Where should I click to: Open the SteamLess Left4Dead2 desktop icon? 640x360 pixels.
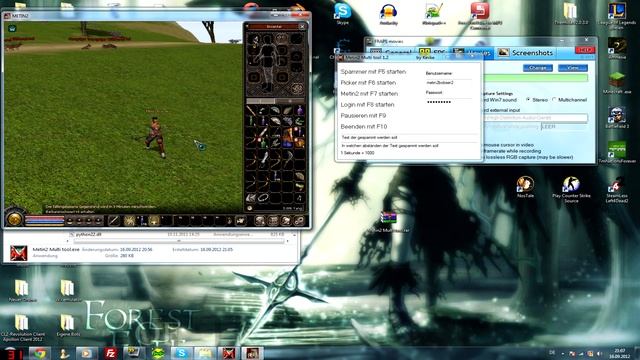click(616, 189)
